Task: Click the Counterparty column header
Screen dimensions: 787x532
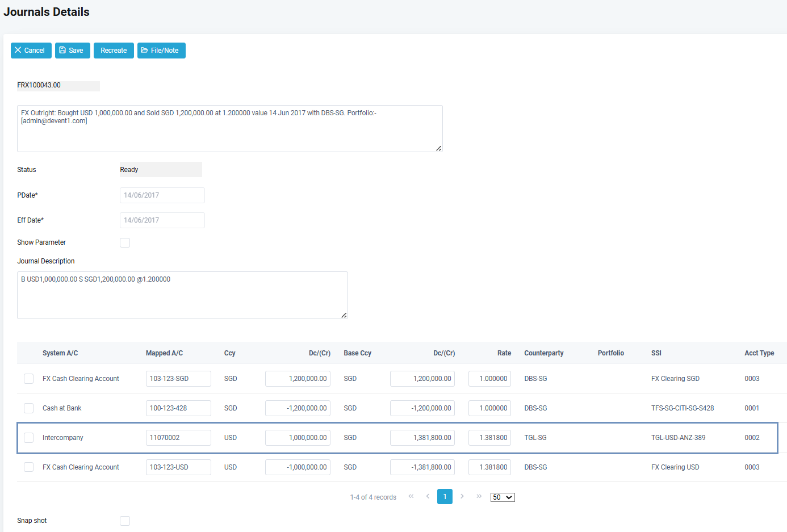Action: point(543,353)
